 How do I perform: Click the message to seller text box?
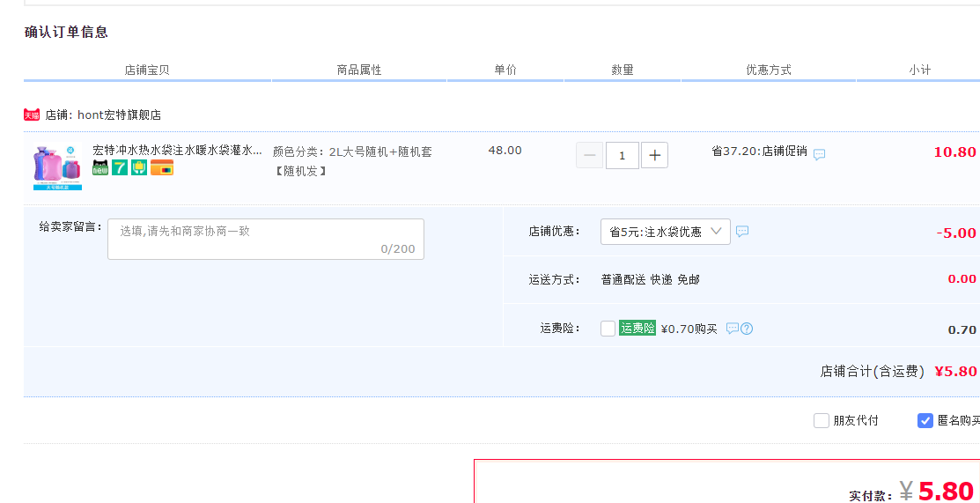[266, 239]
